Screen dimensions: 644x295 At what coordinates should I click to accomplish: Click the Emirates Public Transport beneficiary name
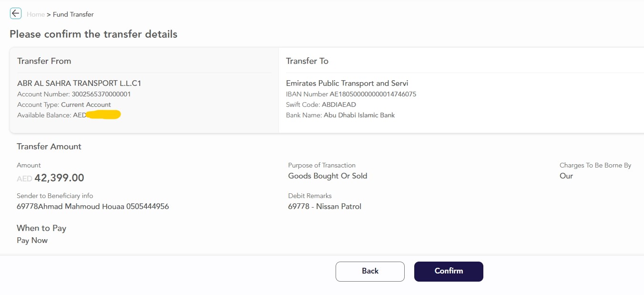pos(347,83)
